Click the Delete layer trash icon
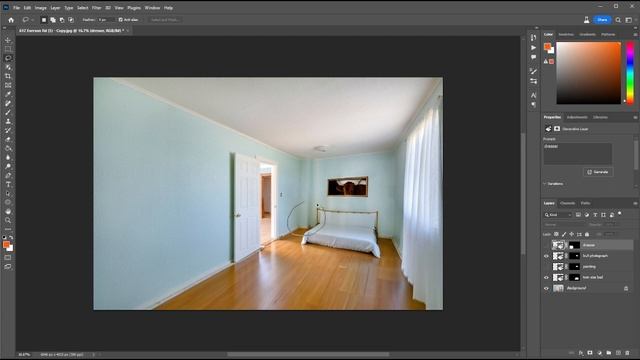Image resolution: width=640 pixels, height=360 pixels. (627, 353)
